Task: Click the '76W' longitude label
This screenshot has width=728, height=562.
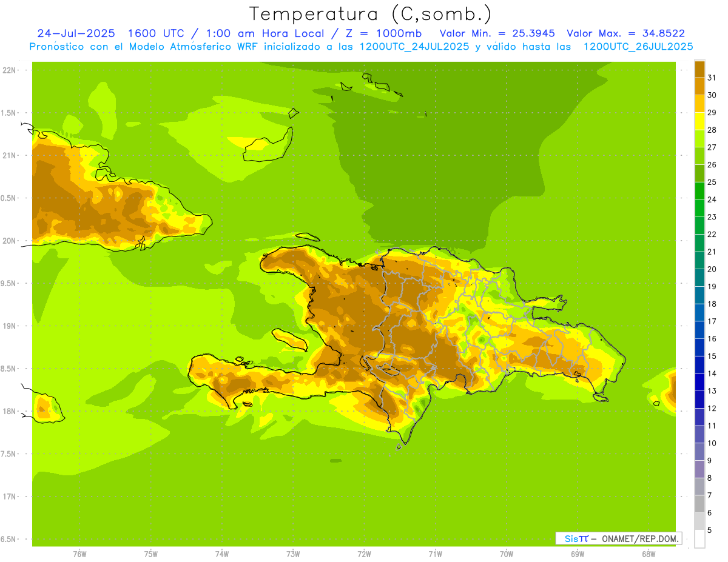Action: (79, 554)
